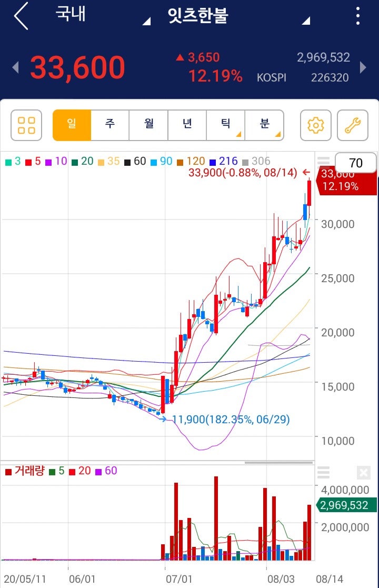379x588 pixels.
Task: Open chart settings gear icon
Action: click(316, 125)
